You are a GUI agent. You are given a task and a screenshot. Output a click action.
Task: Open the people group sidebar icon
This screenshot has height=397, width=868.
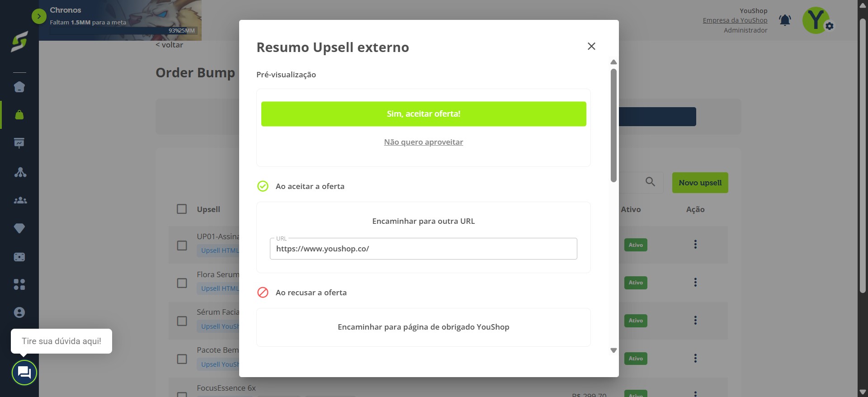20,200
